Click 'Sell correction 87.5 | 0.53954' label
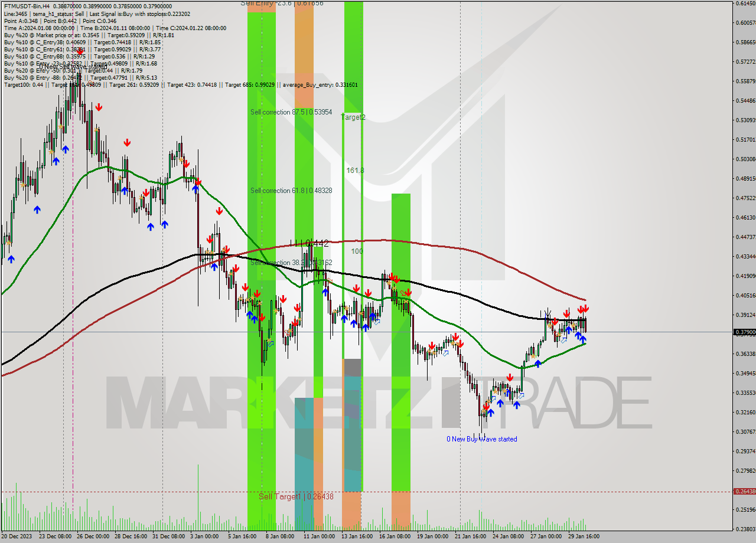 (291, 112)
